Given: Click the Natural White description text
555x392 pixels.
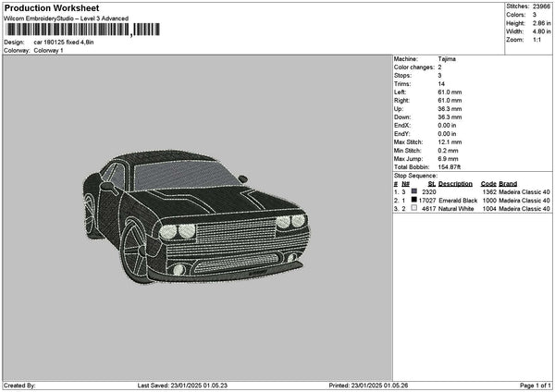Looking at the screenshot, I should 457,209.
